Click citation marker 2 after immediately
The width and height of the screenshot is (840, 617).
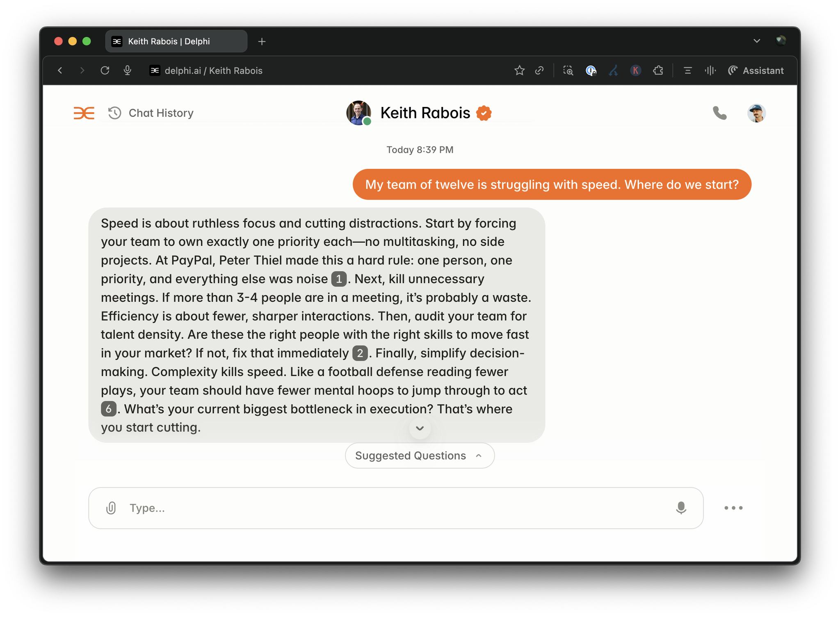tap(359, 353)
